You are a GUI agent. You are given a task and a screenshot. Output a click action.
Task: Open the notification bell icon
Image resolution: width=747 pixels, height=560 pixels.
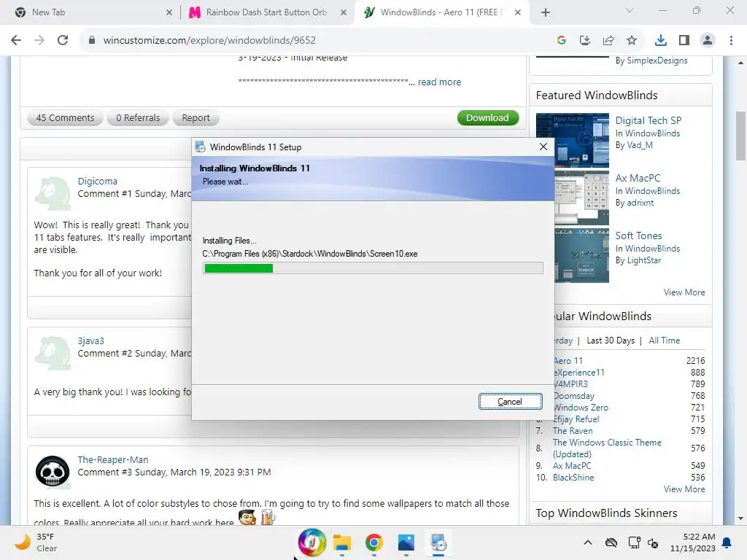point(727,542)
